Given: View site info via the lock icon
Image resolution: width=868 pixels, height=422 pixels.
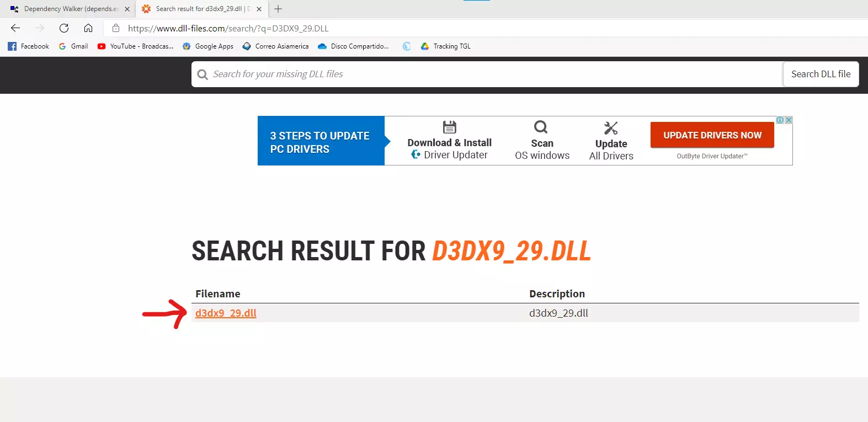Looking at the screenshot, I should tap(116, 28).
